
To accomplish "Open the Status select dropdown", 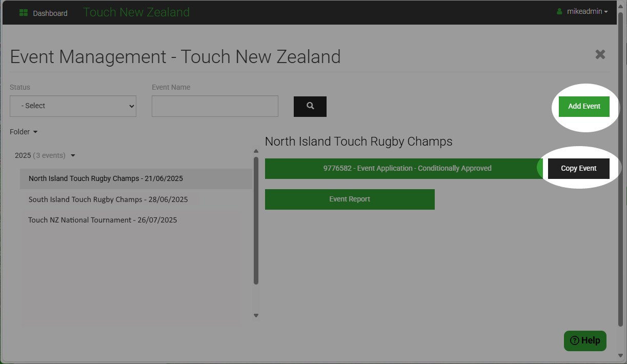I will (73, 106).
